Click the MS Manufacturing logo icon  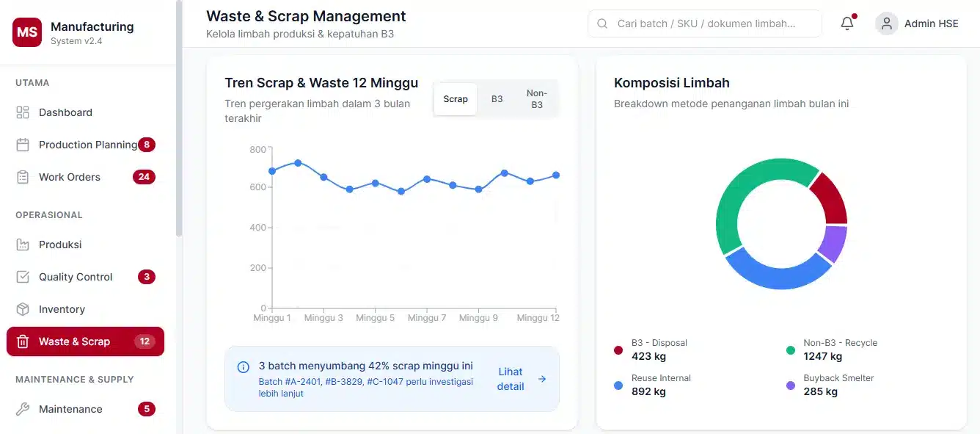[x=27, y=32]
